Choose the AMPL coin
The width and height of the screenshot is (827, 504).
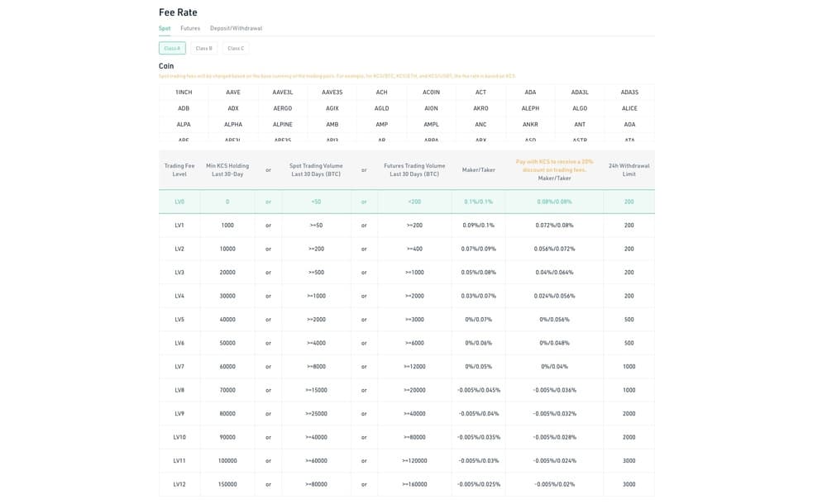pos(432,125)
